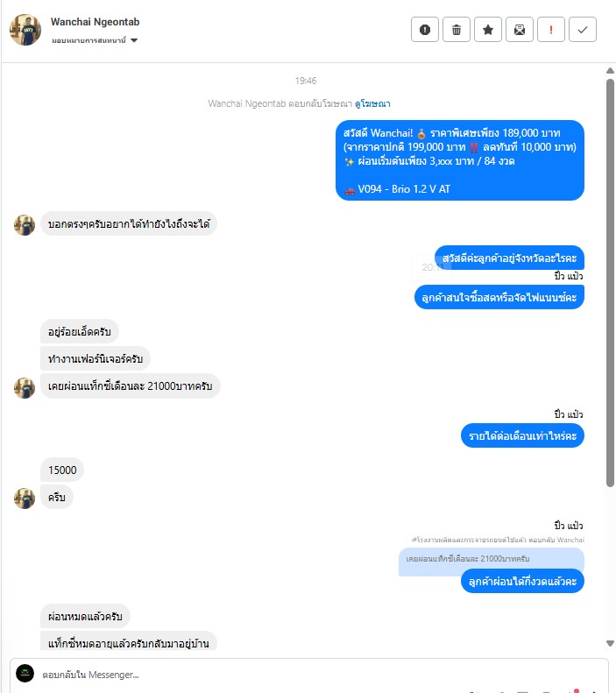Mark conversation done with checkmark
The width and height of the screenshot is (616, 693).
[x=583, y=30]
